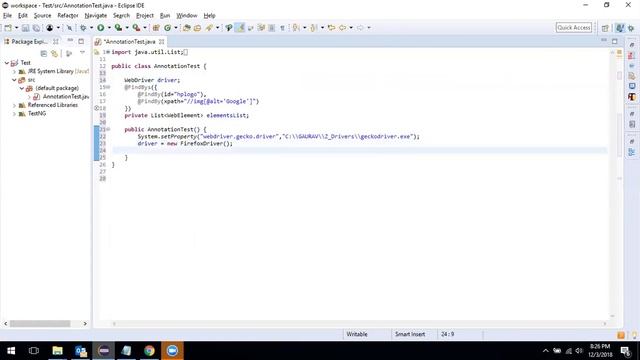
Task: Open the File menu
Action: (7, 16)
